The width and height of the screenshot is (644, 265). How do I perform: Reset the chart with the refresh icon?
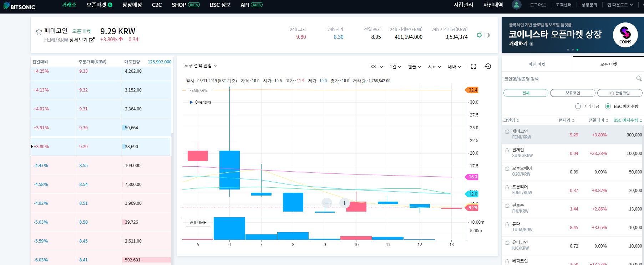click(488, 66)
